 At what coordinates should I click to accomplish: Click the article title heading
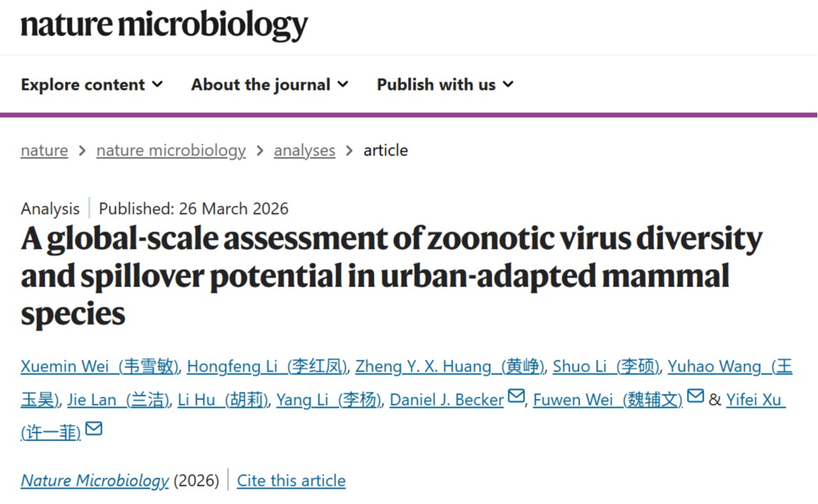click(x=391, y=277)
